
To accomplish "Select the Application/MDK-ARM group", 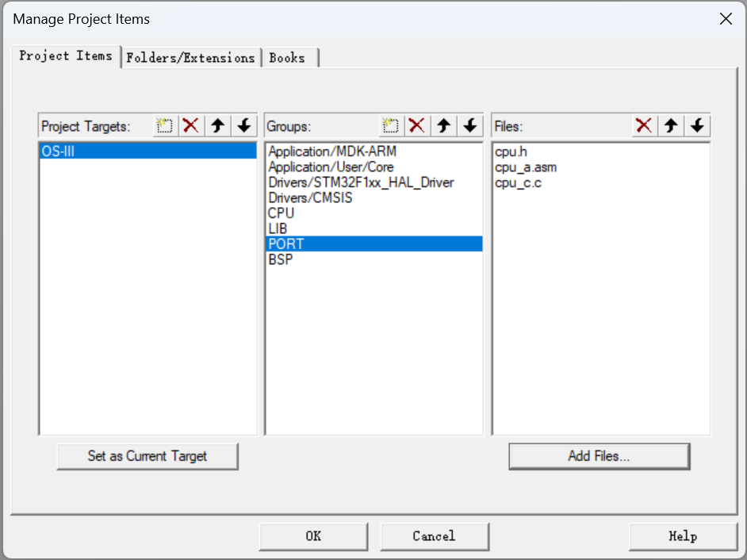I will 374,151.
